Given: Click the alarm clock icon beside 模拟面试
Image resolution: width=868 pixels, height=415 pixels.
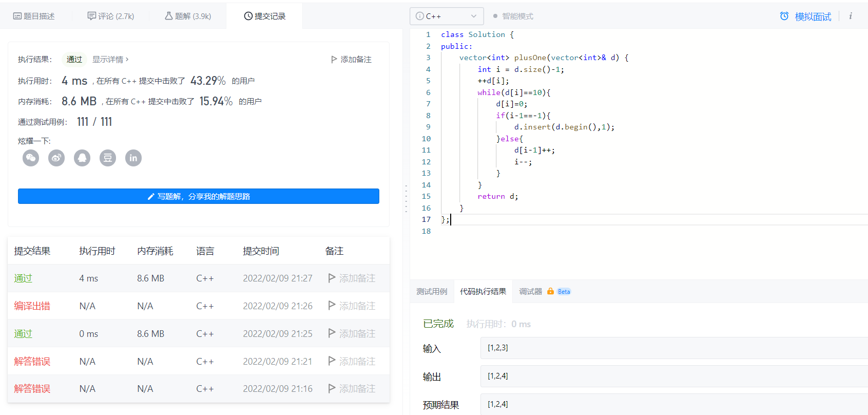Looking at the screenshot, I should click(784, 16).
